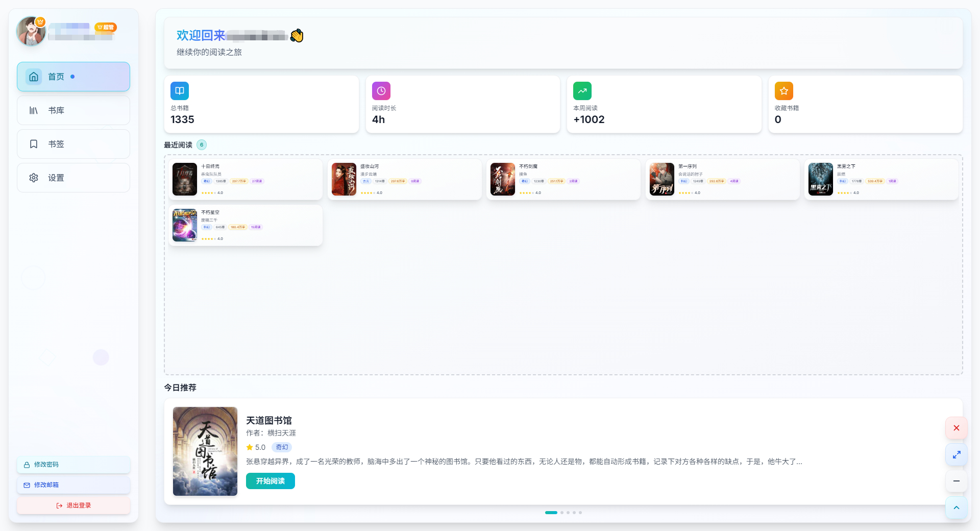Click the 收藏书籍 value 0
Image resolution: width=980 pixels, height=531 pixels.
point(778,119)
